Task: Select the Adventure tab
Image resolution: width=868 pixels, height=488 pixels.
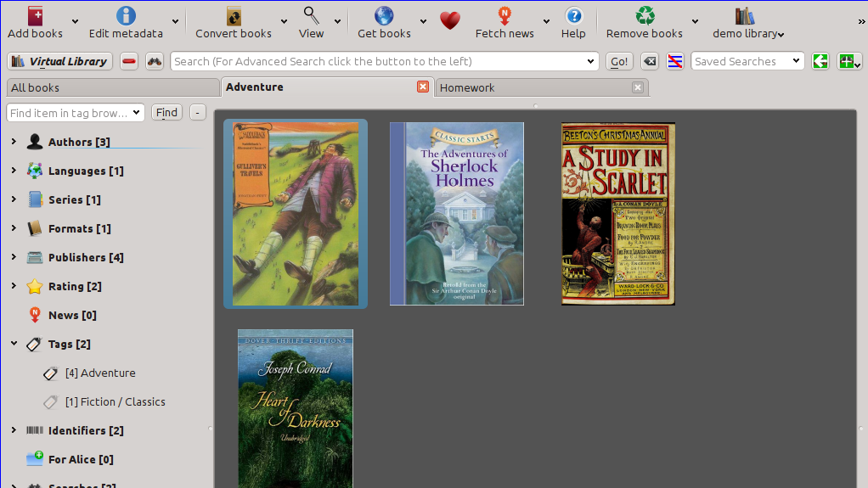Action: tap(326, 87)
